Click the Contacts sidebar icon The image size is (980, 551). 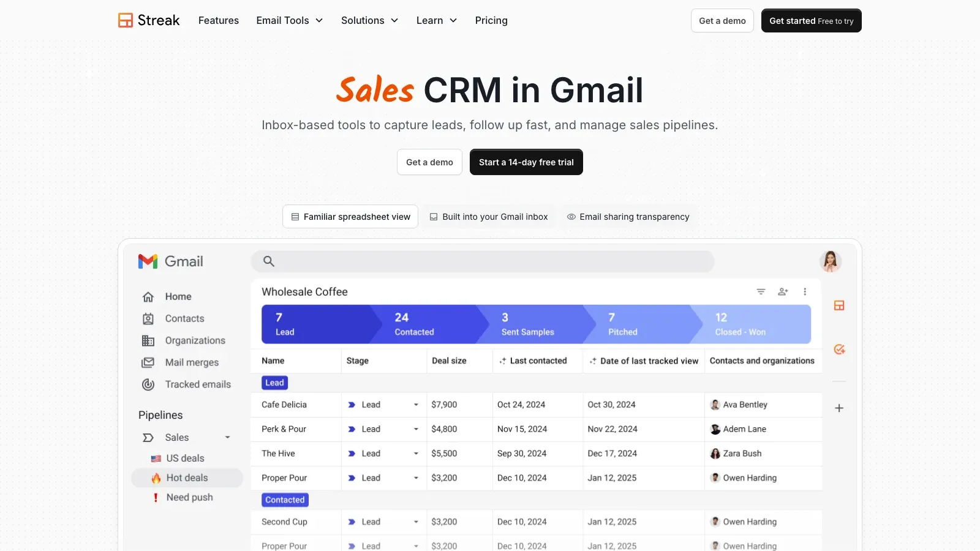coord(148,319)
